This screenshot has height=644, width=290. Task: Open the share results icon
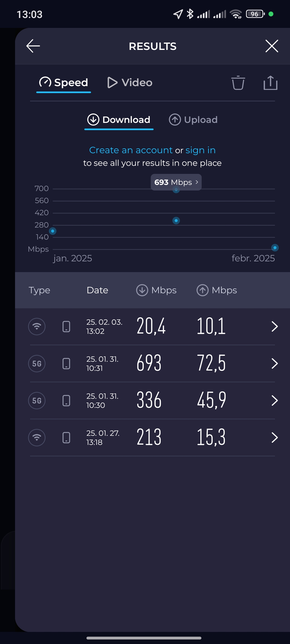click(x=270, y=83)
